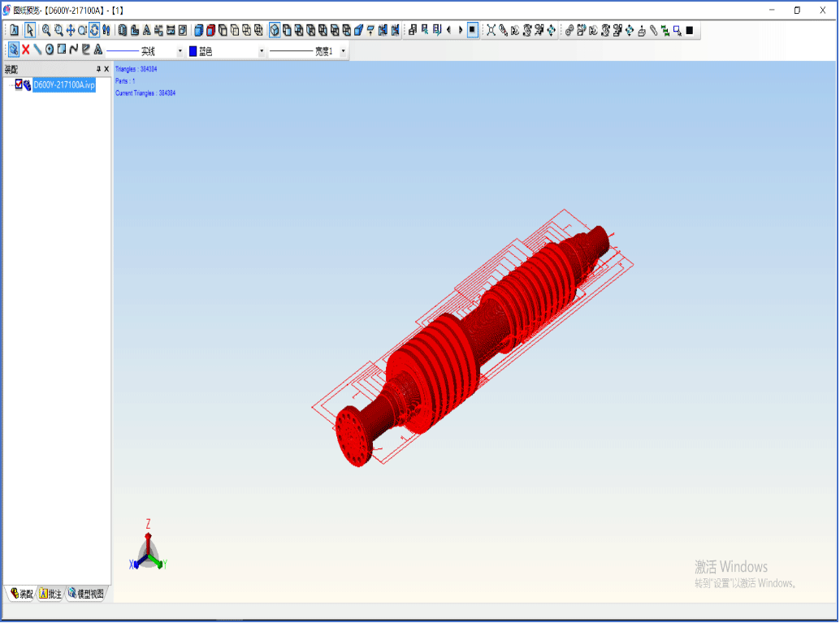Toggle the highlighted stop square button

pos(472,31)
